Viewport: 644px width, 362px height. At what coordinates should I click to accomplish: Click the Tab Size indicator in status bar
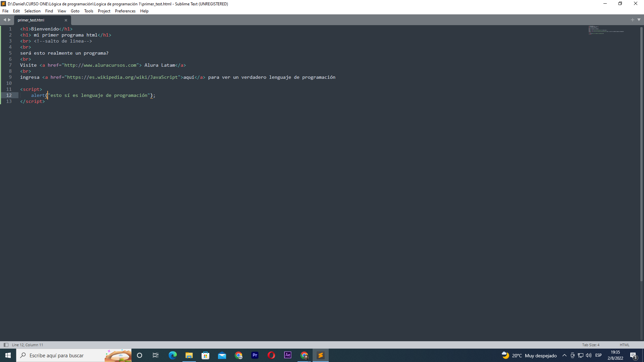click(590, 345)
